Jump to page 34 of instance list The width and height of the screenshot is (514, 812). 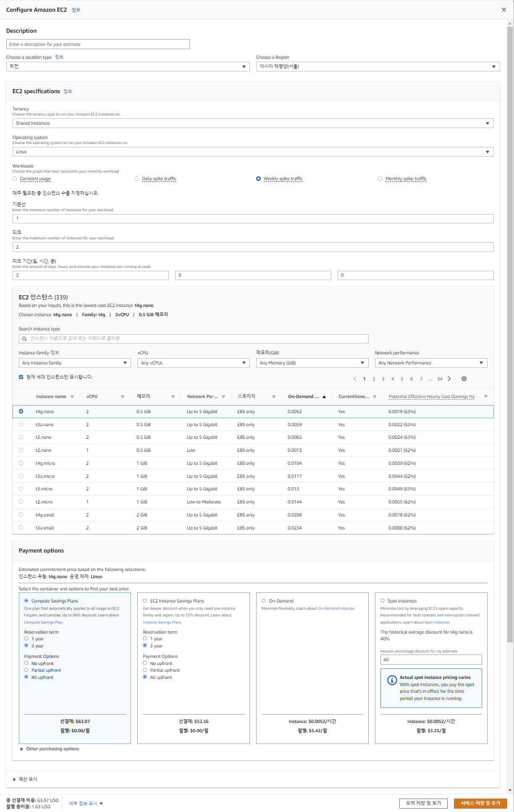click(x=440, y=379)
